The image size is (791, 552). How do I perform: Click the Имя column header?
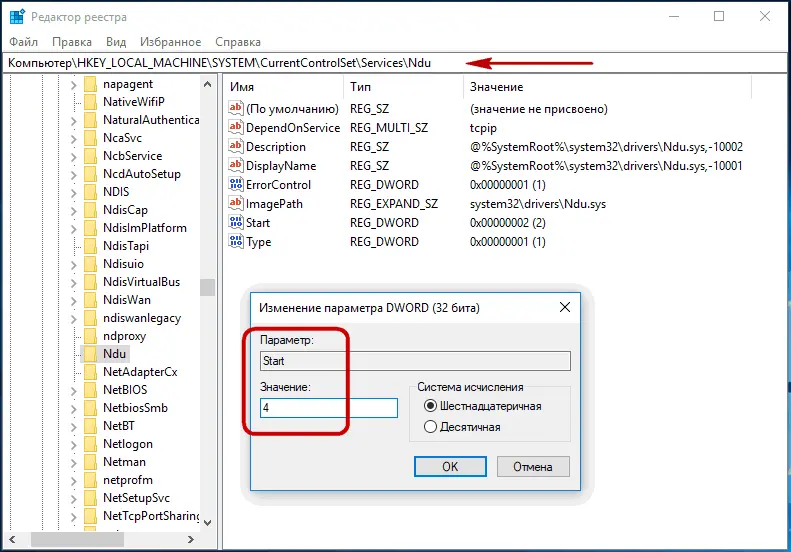tap(283, 87)
